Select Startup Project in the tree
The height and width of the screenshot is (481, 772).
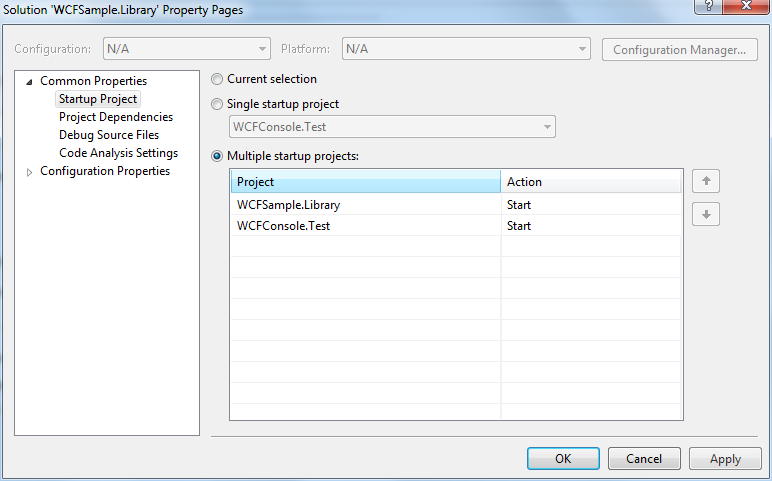(x=97, y=99)
